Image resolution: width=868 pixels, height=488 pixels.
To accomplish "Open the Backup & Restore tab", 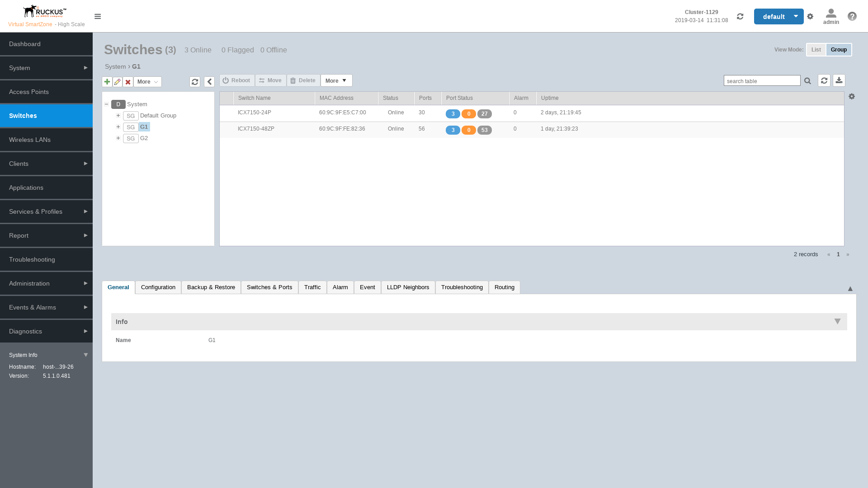I will click(211, 287).
